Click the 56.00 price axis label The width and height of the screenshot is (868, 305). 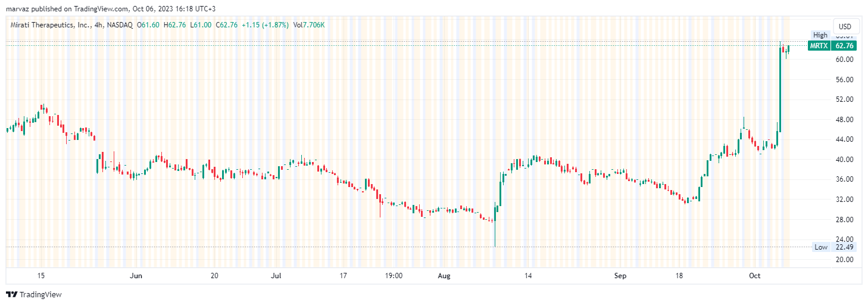coord(845,80)
